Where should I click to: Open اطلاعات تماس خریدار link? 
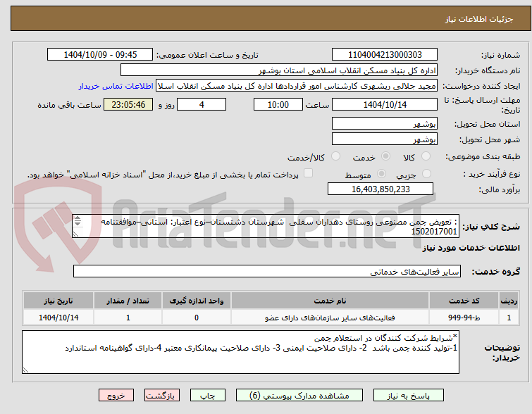click(x=116, y=86)
